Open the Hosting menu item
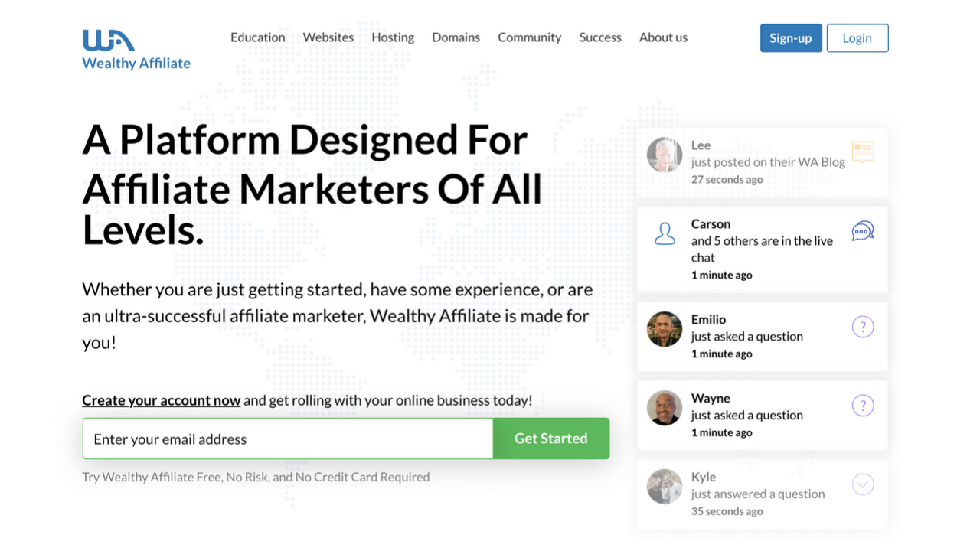This screenshot has height=551, width=980. click(393, 37)
